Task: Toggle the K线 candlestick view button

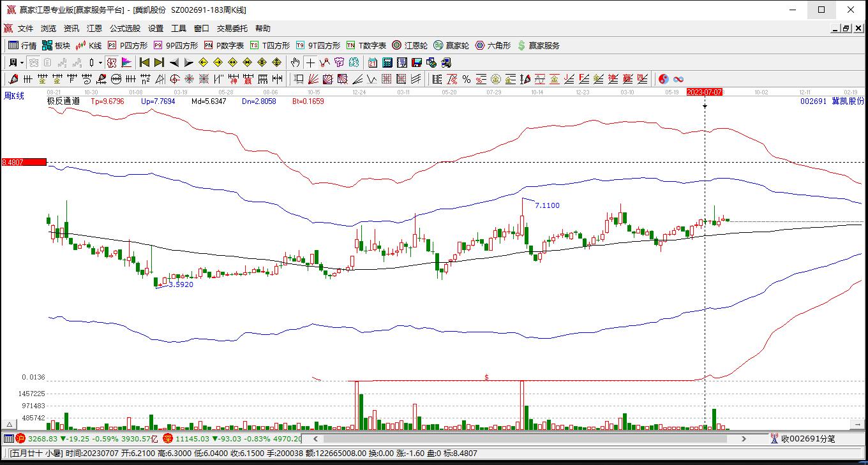Action: (89, 45)
